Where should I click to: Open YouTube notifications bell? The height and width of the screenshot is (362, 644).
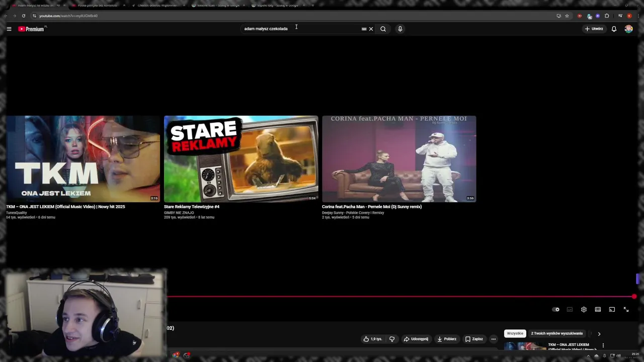tap(614, 29)
